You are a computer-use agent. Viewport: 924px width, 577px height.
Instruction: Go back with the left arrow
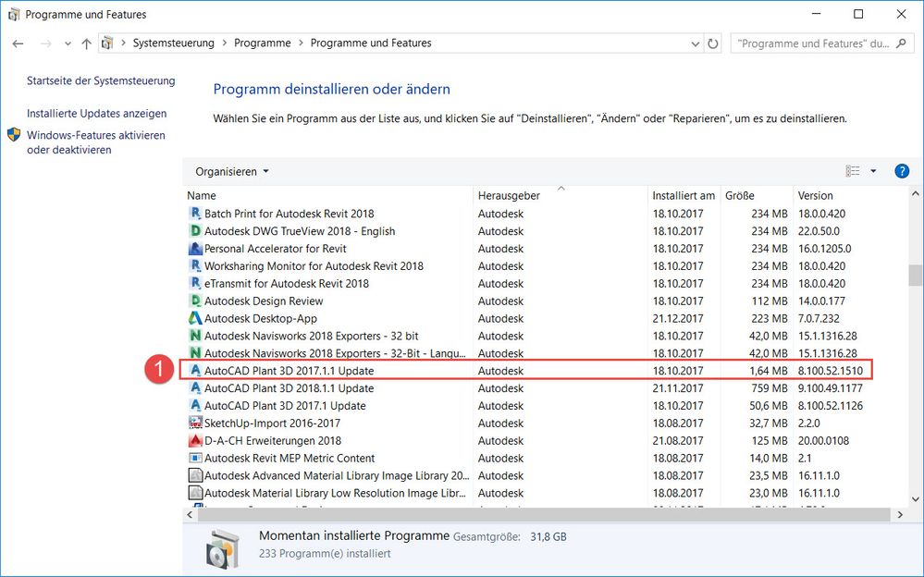tap(18, 43)
